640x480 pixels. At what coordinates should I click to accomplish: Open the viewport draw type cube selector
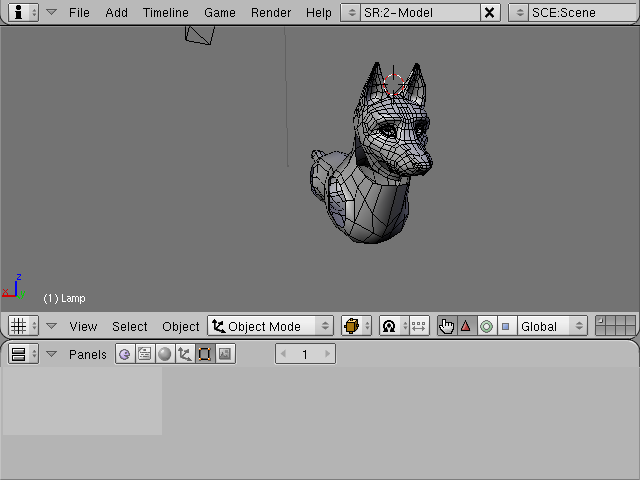click(356, 326)
